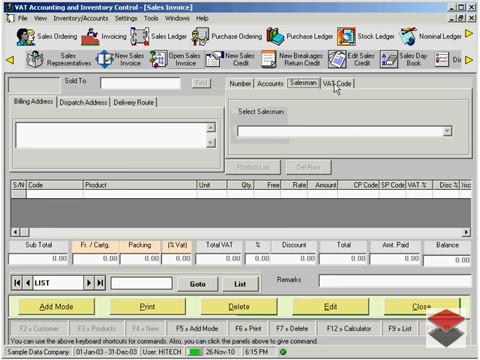The width and height of the screenshot is (480, 360).
Task: Click the New Breakages Return Credit icon
Action: point(269,60)
